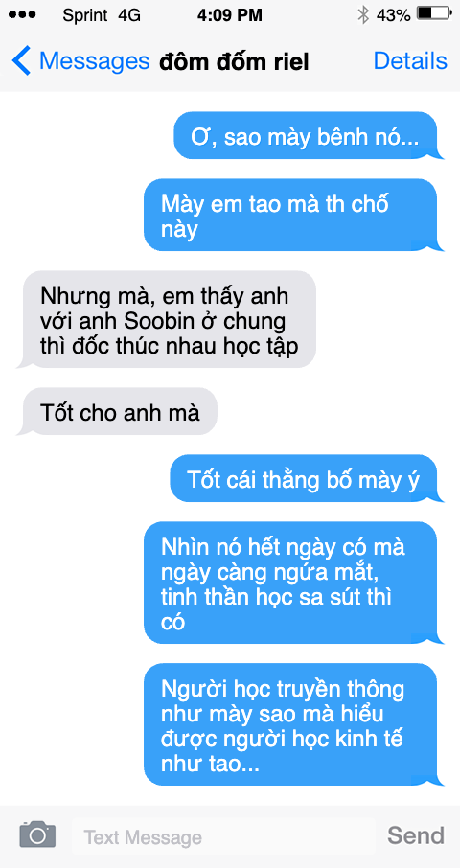Go back to Messages list
The image size is (460, 868).
[80, 61]
